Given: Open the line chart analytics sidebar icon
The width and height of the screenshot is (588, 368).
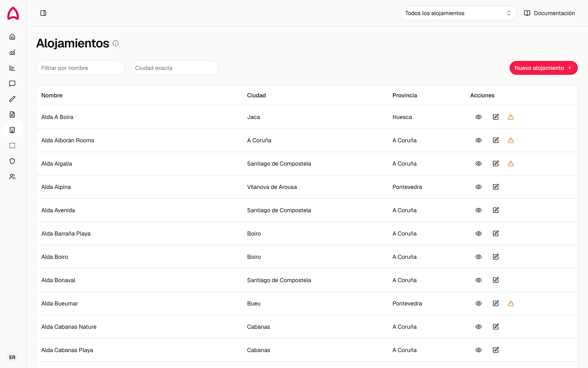Looking at the screenshot, I should click(12, 52).
